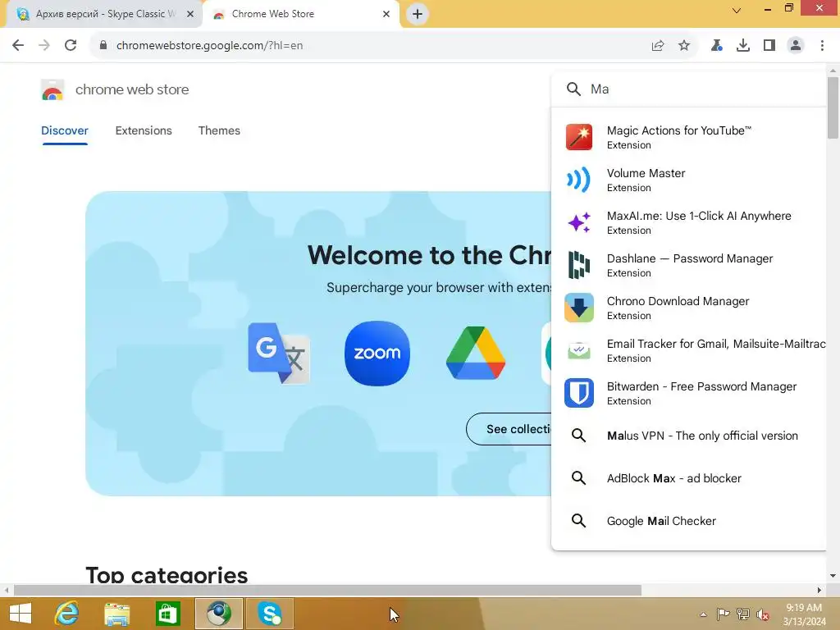Open MaxAI.me sparkle icon suggestion
This screenshot has width=840, height=630.
(x=578, y=222)
